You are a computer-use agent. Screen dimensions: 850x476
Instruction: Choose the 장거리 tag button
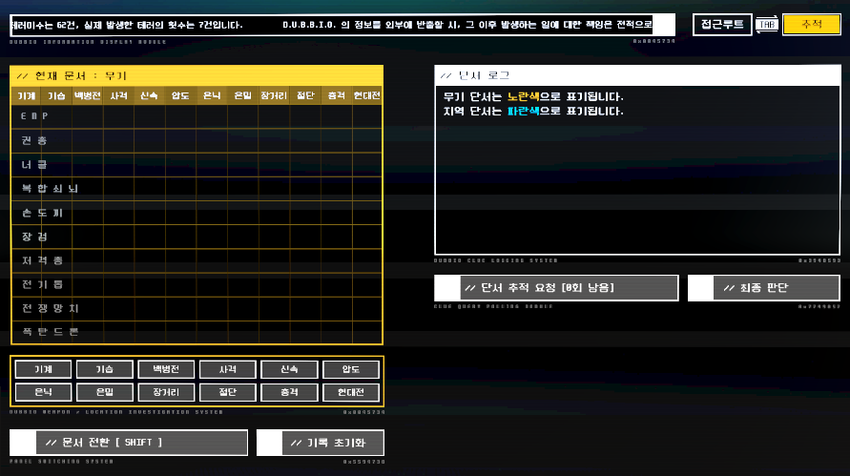click(x=164, y=391)
